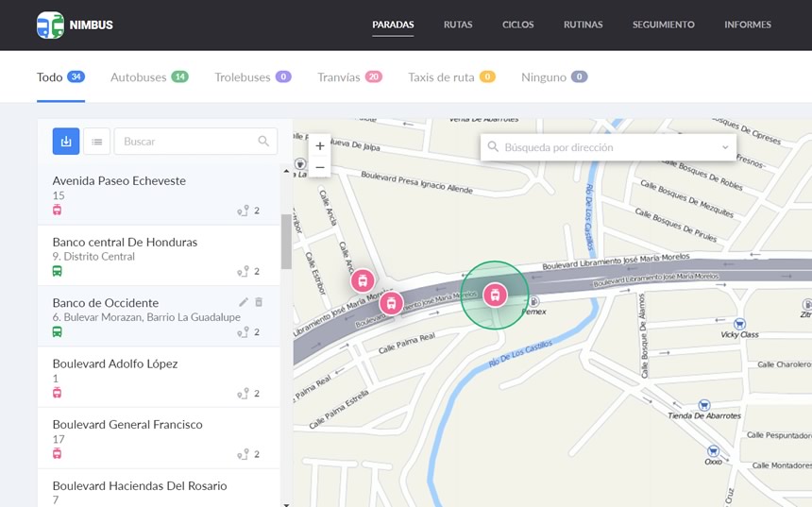Open routes count of Avenida Paseo Echeveste
Image resolution: width=812 pixels, height=507 pixels.
[248, 211]
